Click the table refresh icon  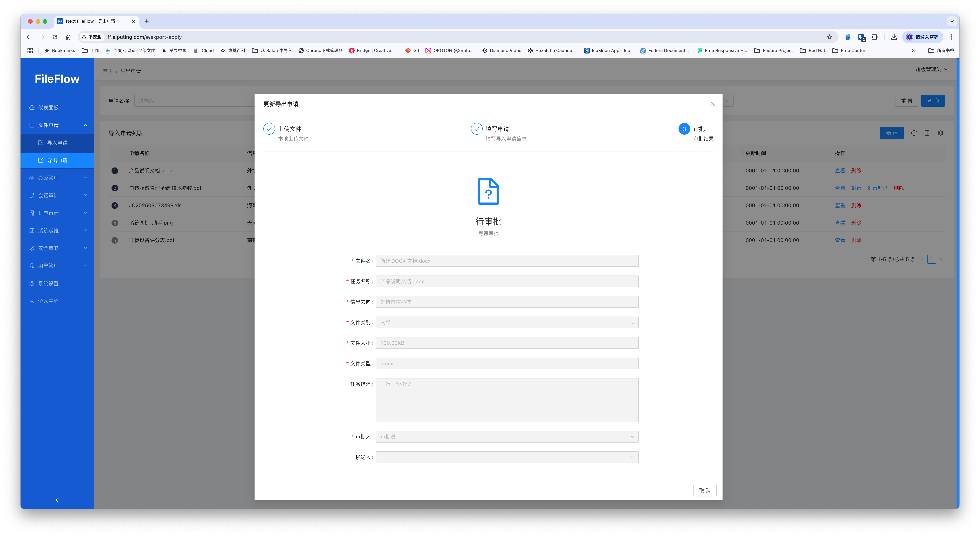pyautogui.click(x=914, y=133)
